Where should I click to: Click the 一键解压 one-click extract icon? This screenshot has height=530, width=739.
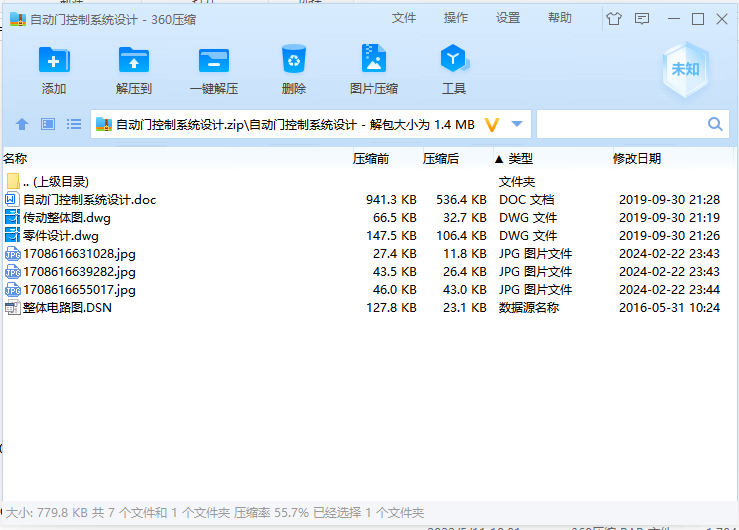click(214, 60)
